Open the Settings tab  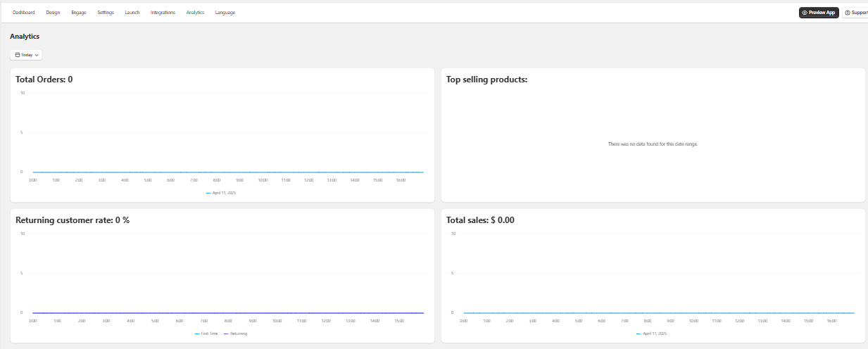click(x=106, y=13)
